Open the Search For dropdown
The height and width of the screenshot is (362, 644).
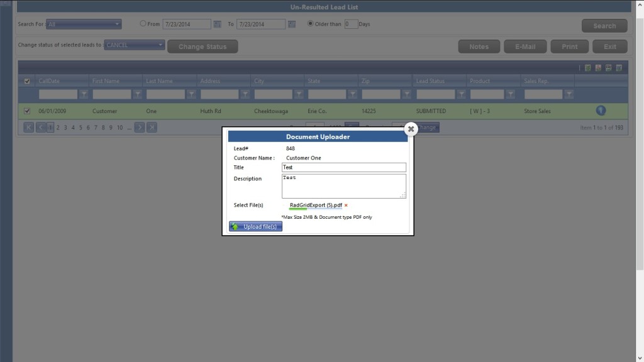pyautogui.click(x=84, y=25)
